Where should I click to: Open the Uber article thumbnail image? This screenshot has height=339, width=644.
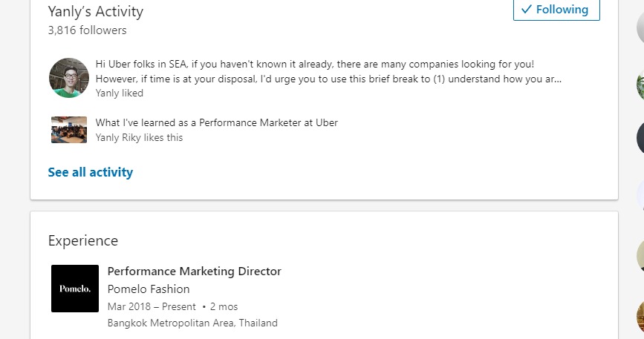[69, 130]
